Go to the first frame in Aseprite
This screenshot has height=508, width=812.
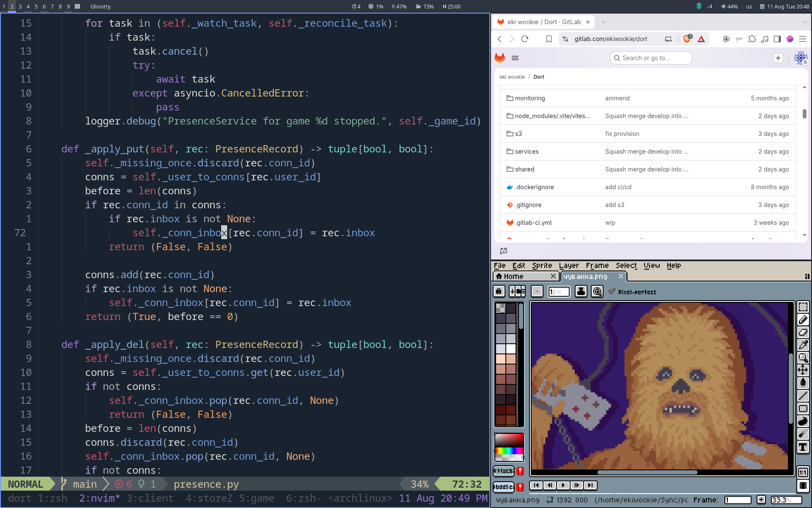536,485
